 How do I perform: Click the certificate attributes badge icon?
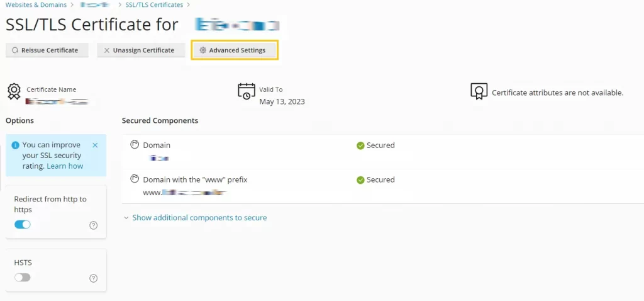click(x=479, y=91)
